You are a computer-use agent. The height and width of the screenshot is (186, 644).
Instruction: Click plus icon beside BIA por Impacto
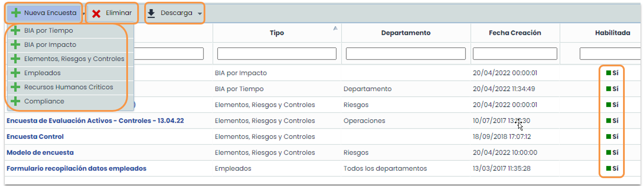point(16,45)
